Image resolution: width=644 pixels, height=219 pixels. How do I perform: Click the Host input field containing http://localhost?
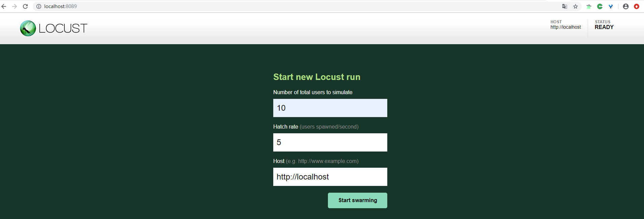[x=330, y=177]
